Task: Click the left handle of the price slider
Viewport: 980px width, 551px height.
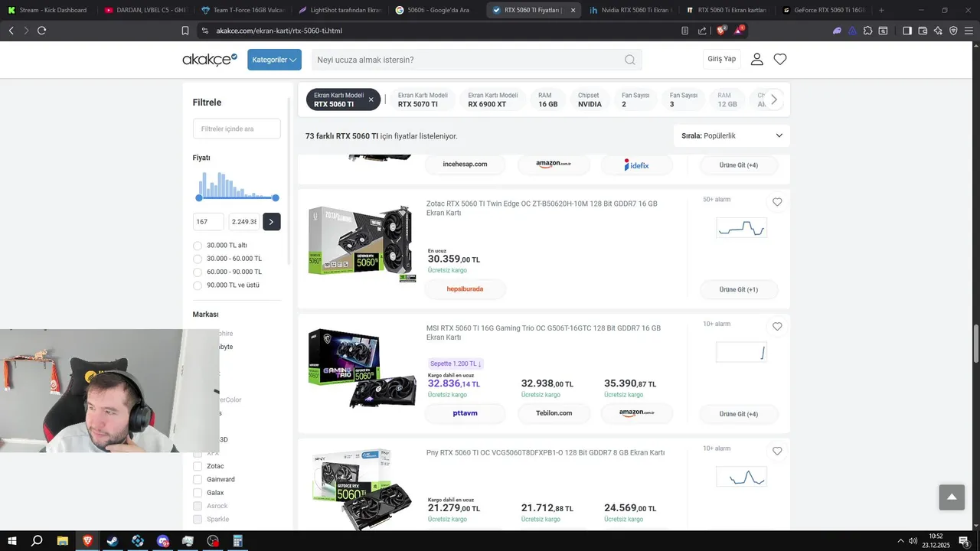Action: coord(198,198)
